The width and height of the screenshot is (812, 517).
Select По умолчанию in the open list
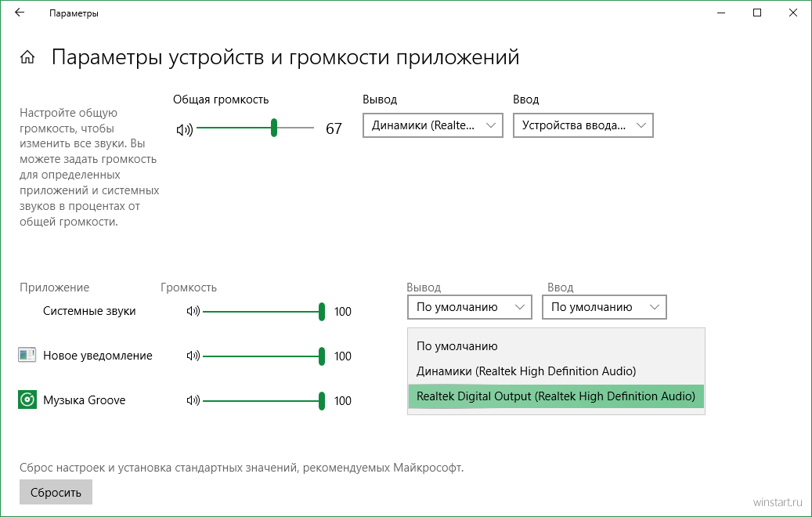click(x=556, y=346)
